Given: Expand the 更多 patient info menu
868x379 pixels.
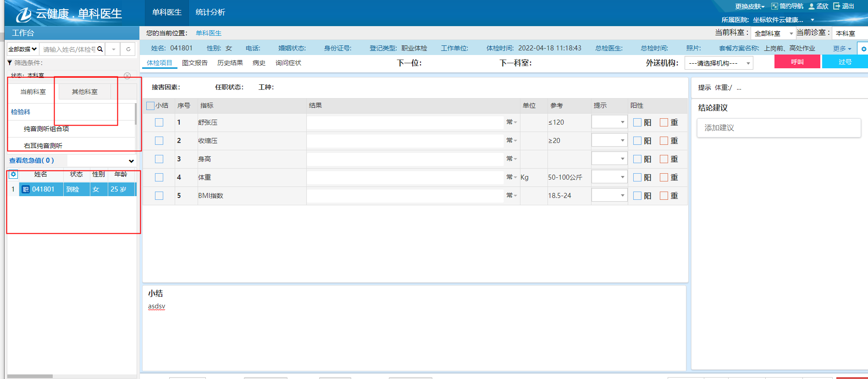Looking at the screenshot, I should coord(842,48).
